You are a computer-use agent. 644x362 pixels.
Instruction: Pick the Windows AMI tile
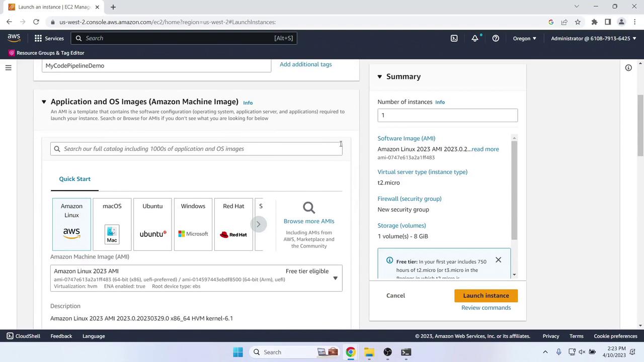[x=193, y=224]
